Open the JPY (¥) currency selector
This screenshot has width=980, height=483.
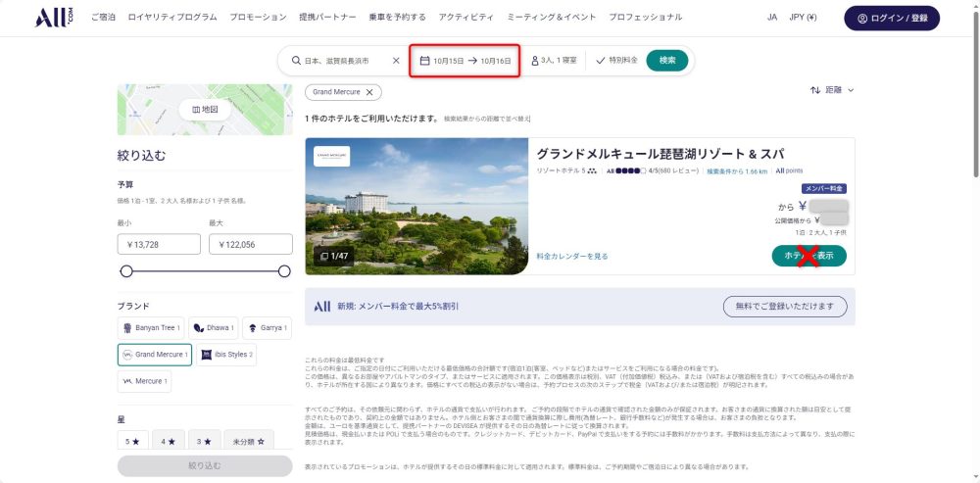[804, 18]
